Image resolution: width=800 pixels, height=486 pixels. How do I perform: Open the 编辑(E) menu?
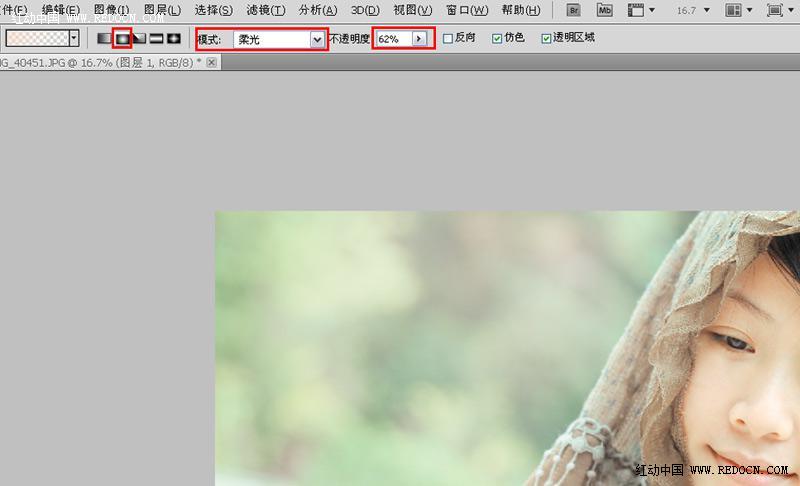[x=61, y=10]
